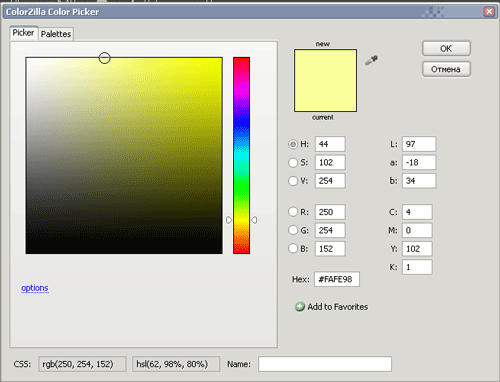Viewport: 500px width, 382px height.
Task: Click the green Add to Favorites plus icon
Action: click(299, 307)
